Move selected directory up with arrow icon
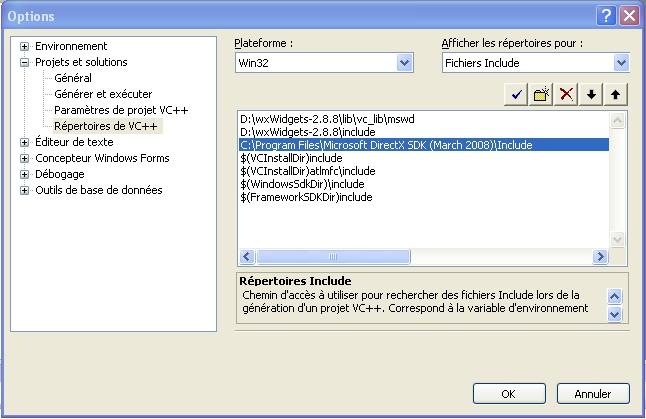Image resolution: width=646 pixels, height=419 pixels. (616, 94)
